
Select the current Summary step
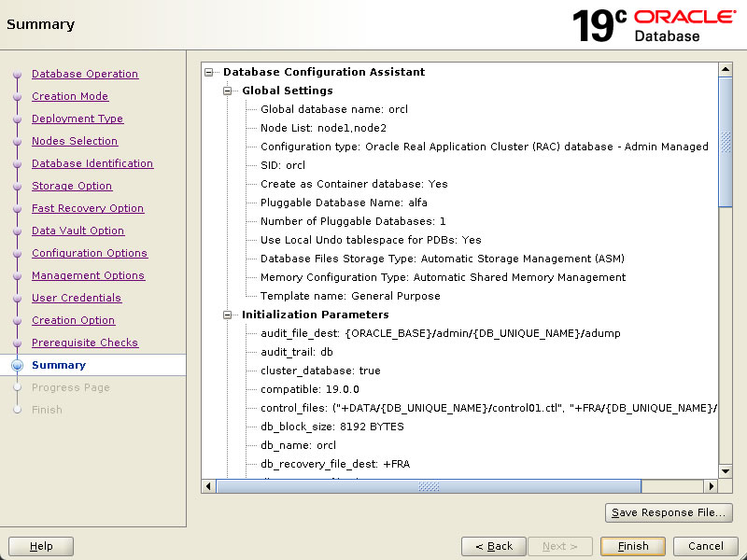pos(59,365)
